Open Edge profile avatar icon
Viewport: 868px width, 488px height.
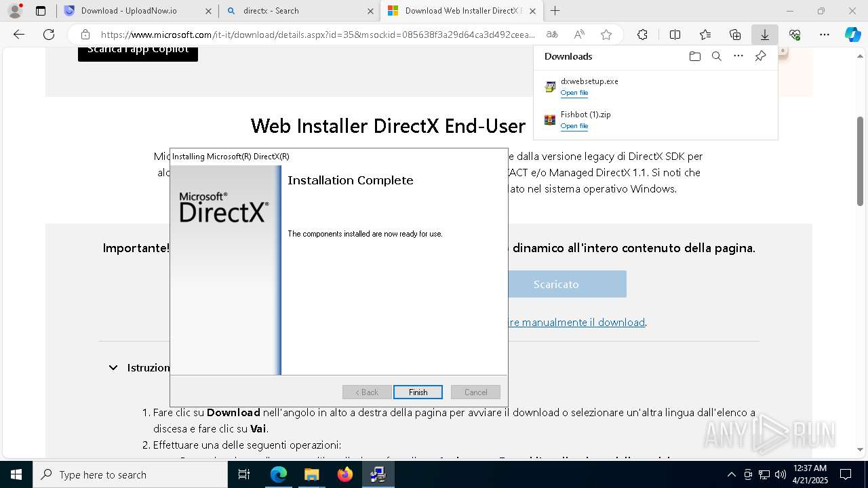[x=15, y=11]
